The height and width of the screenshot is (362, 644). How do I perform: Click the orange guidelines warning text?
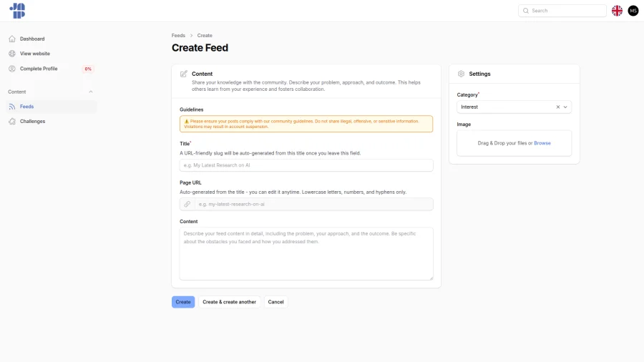(x=301, y=124)
